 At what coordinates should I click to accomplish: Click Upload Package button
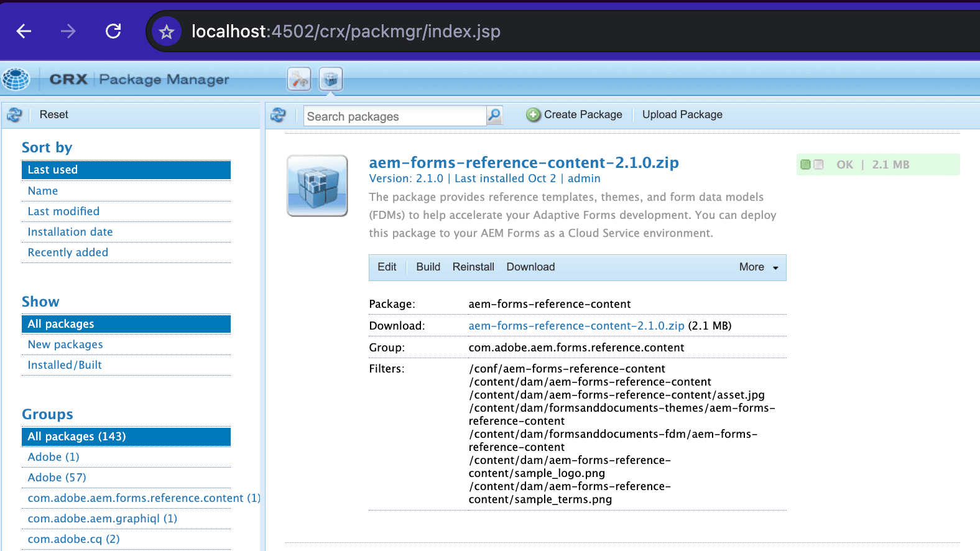682,114
